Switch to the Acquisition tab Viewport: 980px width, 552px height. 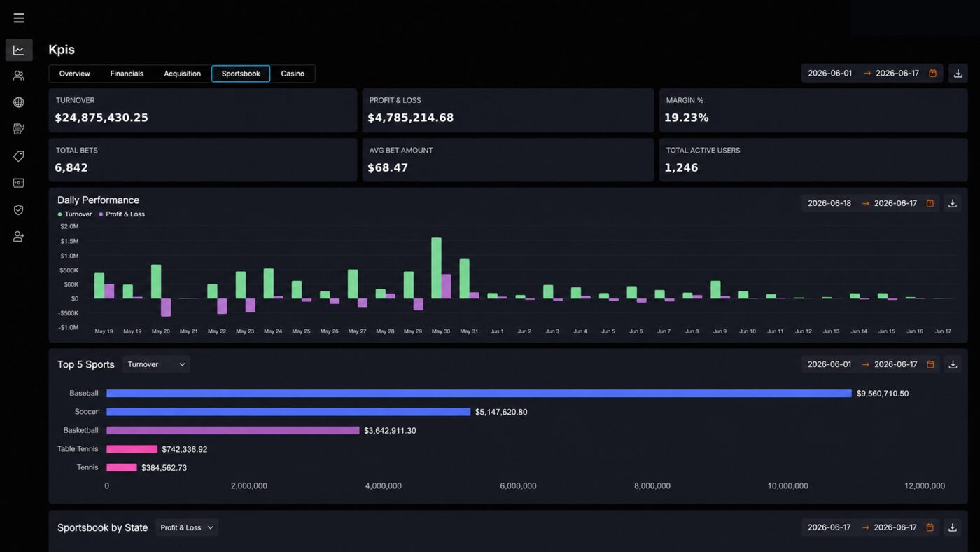(x=182, y=74)
